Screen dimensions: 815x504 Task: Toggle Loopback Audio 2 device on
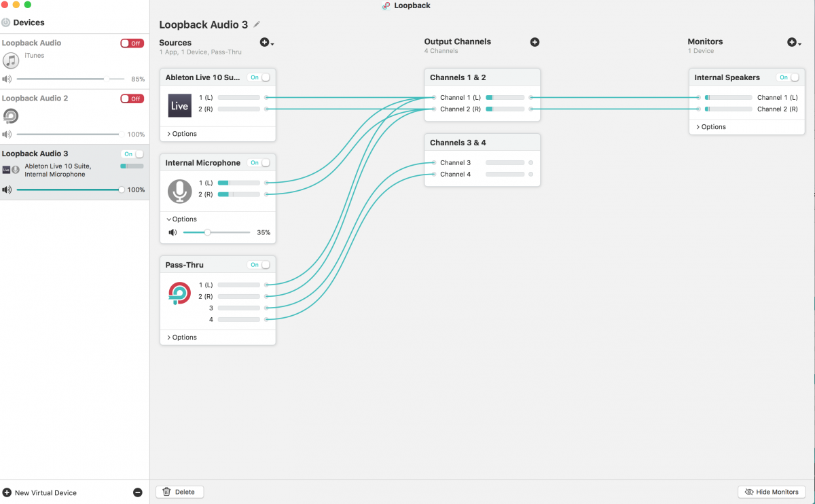132,98
